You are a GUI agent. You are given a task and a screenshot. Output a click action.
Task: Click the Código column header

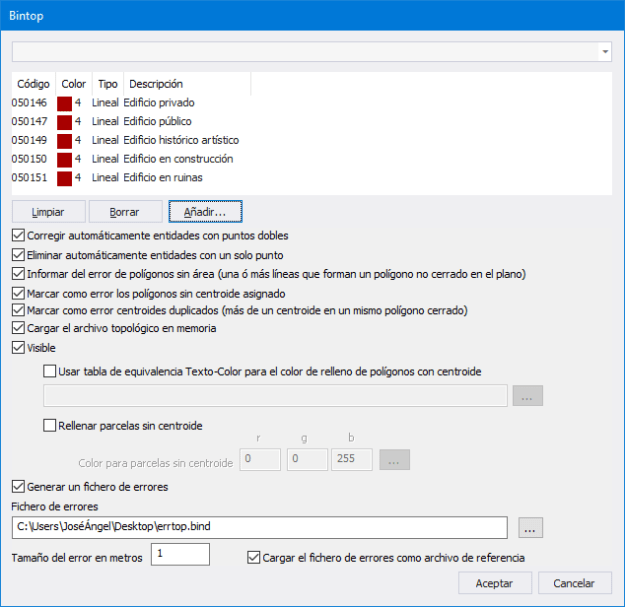[33, 84]
